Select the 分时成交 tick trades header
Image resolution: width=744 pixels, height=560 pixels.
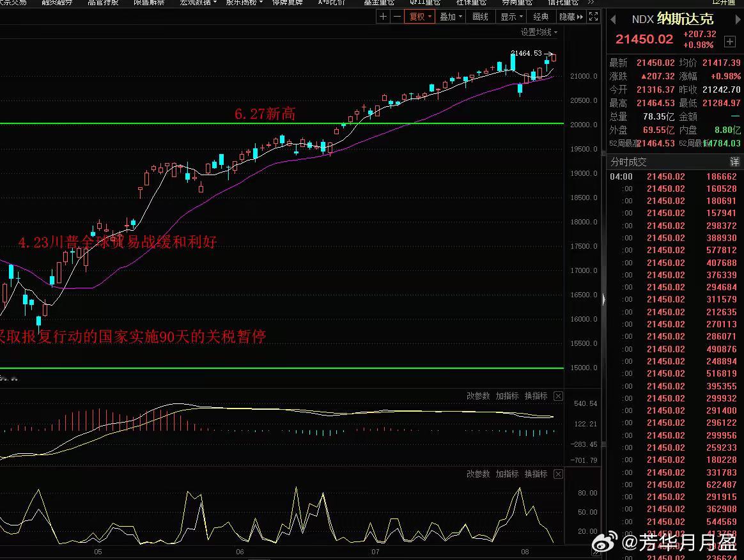[x=628, y=162]
